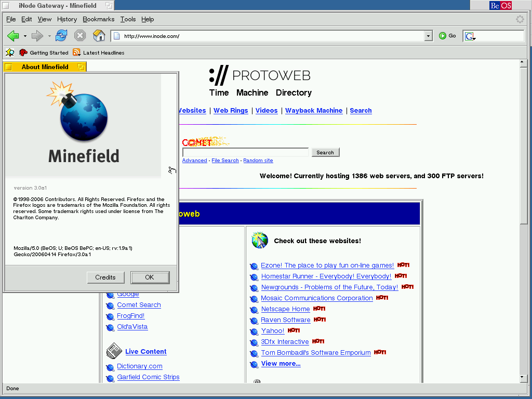Open the Raven Software link
The height and width of the screenshot is (399, 532).
coord(286,320)
